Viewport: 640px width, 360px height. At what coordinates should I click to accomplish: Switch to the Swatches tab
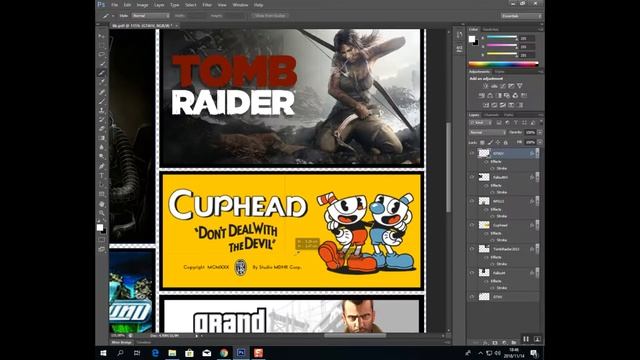click(x=491, y=30)
